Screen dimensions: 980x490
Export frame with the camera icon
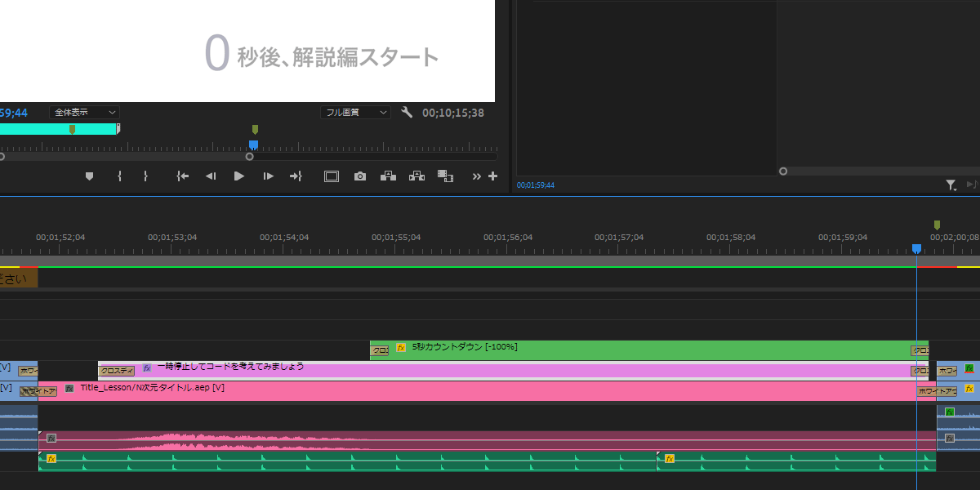click(x=360, y=176)
